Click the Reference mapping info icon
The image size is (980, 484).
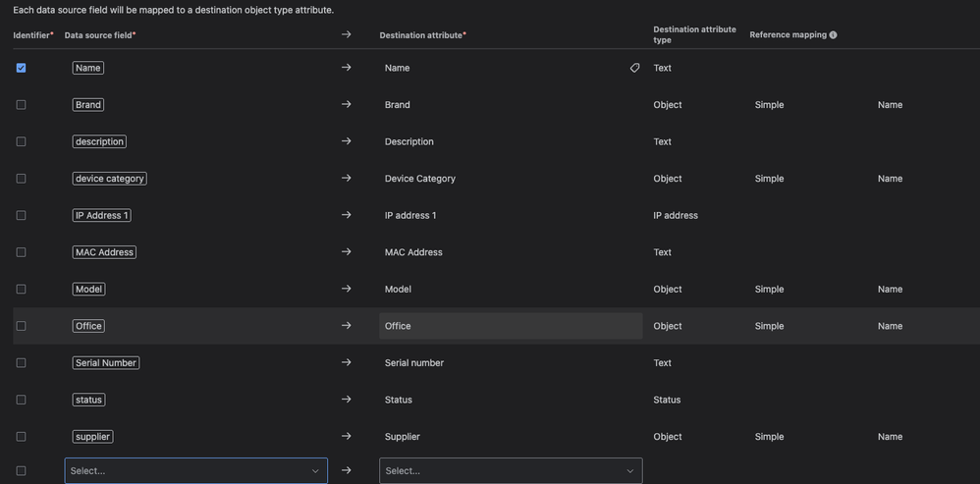click(833, 35)
